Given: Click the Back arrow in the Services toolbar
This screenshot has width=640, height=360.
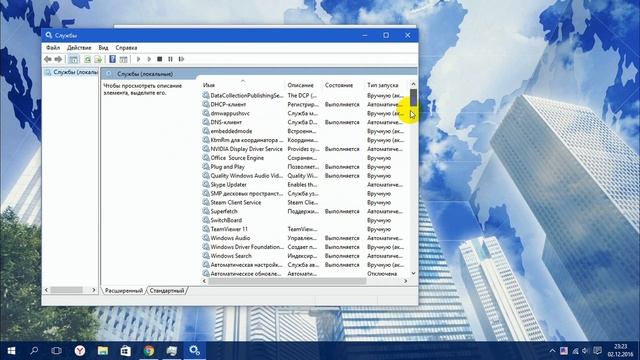Looking at the screenshot, I should (x=48, y=59).
